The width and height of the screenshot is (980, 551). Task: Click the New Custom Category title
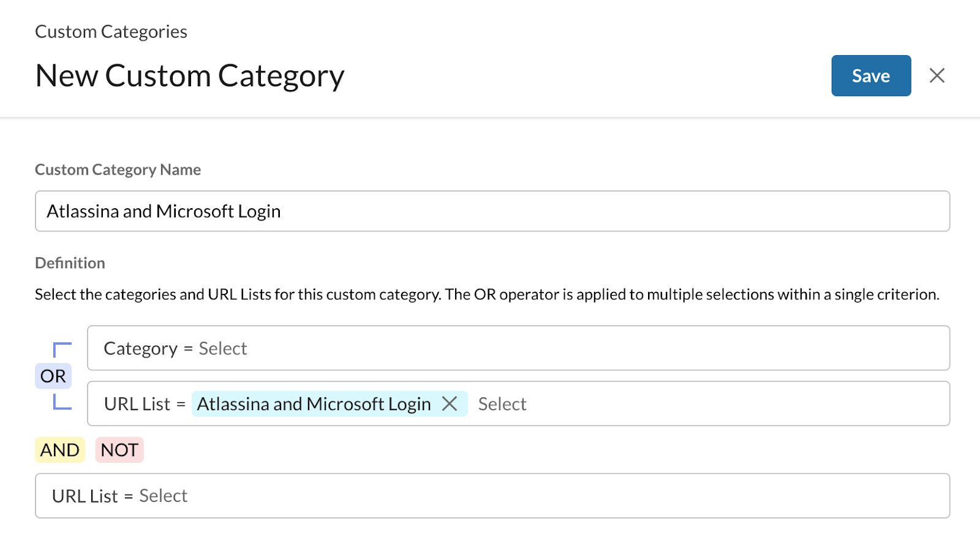[190, 77]
